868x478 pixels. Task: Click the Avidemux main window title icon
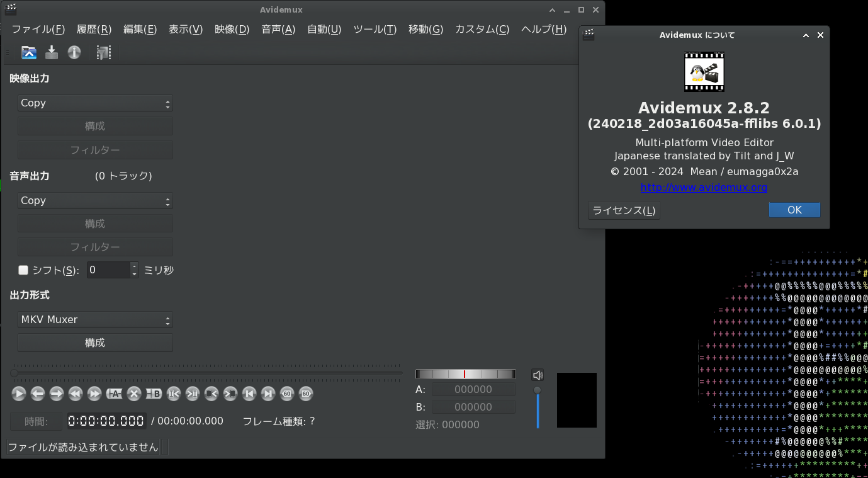click(11, 9)
